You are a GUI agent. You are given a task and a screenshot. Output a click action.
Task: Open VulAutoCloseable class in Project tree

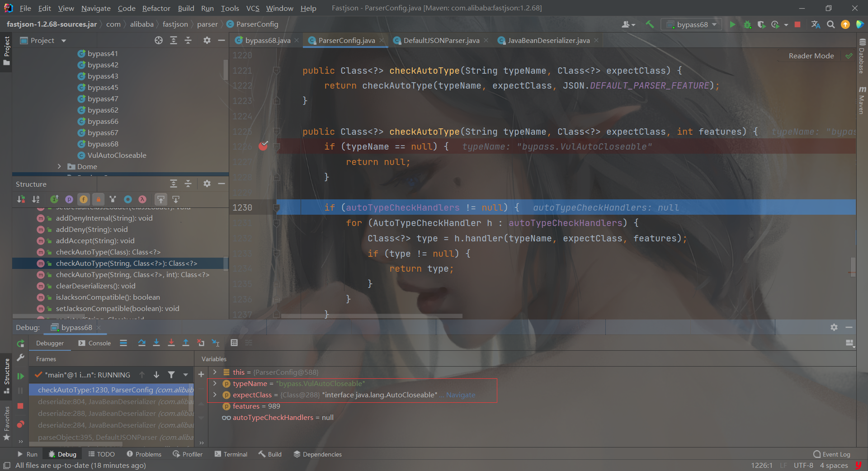coord(117,155)
